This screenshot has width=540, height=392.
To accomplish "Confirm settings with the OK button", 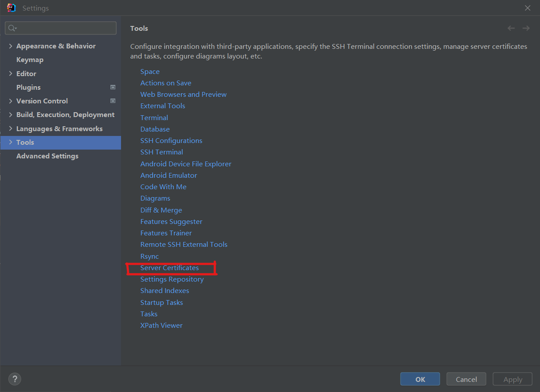I will pyautogui.click(x=420, y=379).
